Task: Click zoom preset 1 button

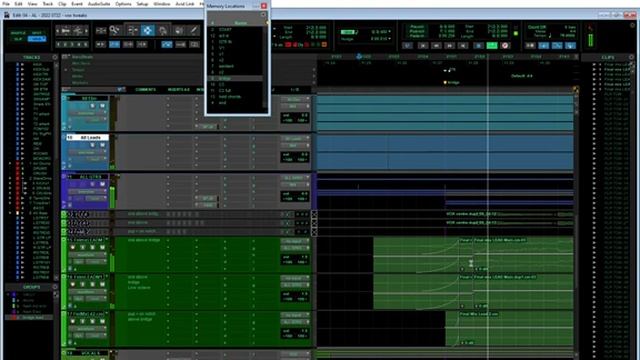Action: (59, 44)
